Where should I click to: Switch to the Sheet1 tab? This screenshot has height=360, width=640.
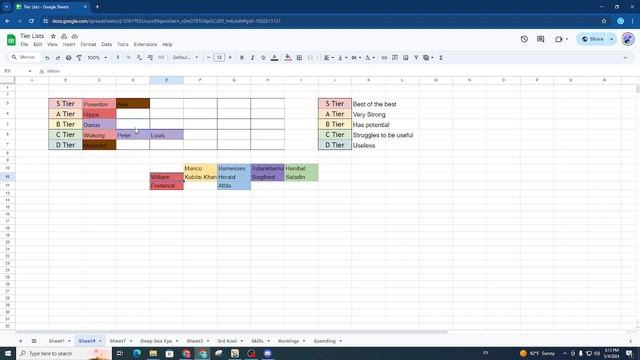[57, 341]
